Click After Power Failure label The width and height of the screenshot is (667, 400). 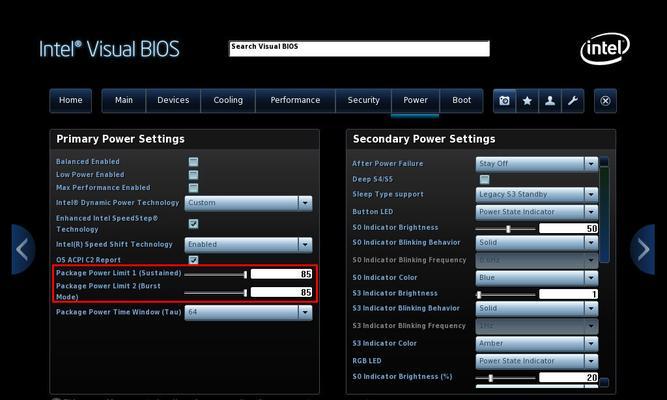(x=388, y=164)
